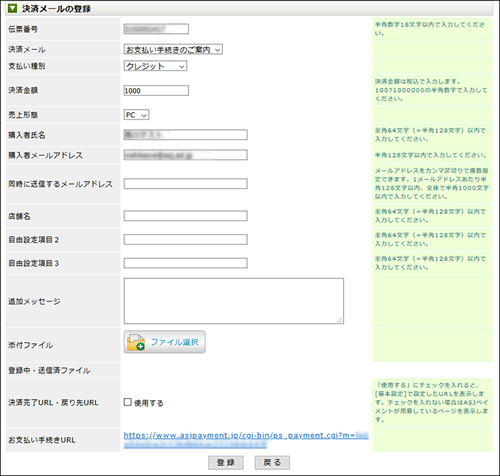
Task: Select the 自由設定項目２ input field
Action: pos(186,240)
